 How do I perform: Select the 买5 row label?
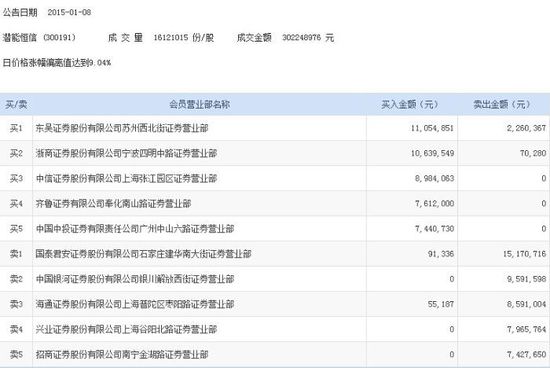pyautogui.click(x=16, y=229)
